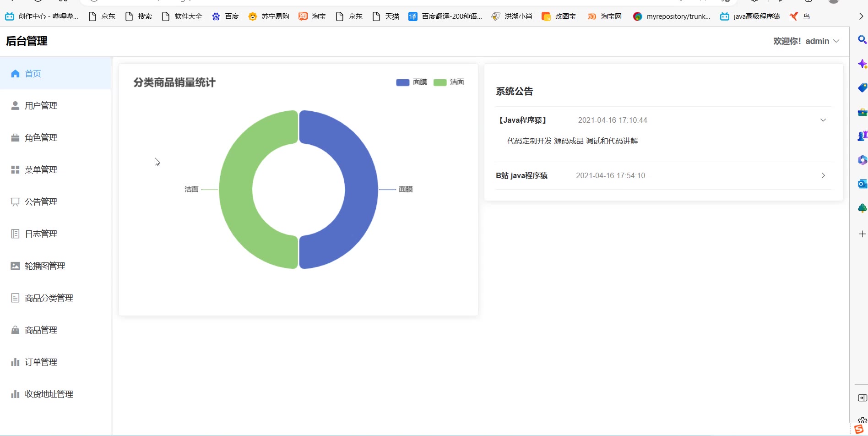Open the myrepository/trunk bookmark
868x436 pixels.
672,16
